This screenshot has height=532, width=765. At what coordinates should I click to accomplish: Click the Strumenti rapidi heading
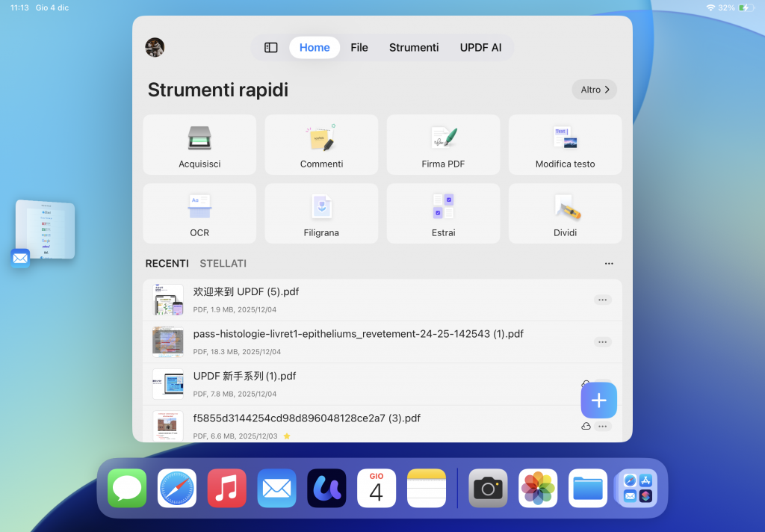[x=218, y=90]
